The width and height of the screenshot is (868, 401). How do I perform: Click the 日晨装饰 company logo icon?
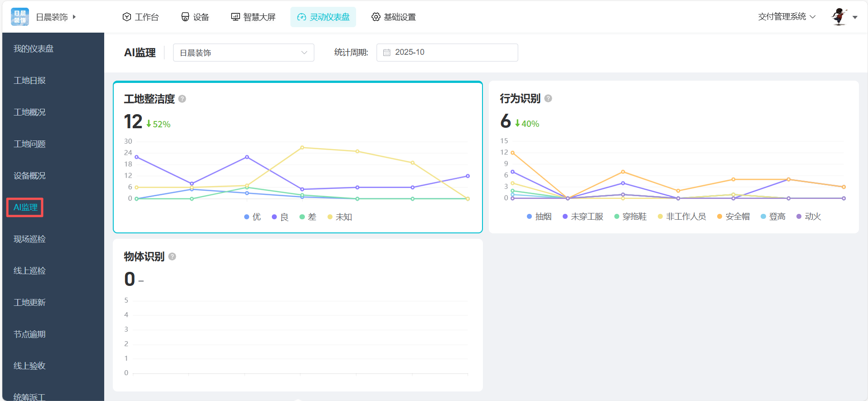[20, 17]
